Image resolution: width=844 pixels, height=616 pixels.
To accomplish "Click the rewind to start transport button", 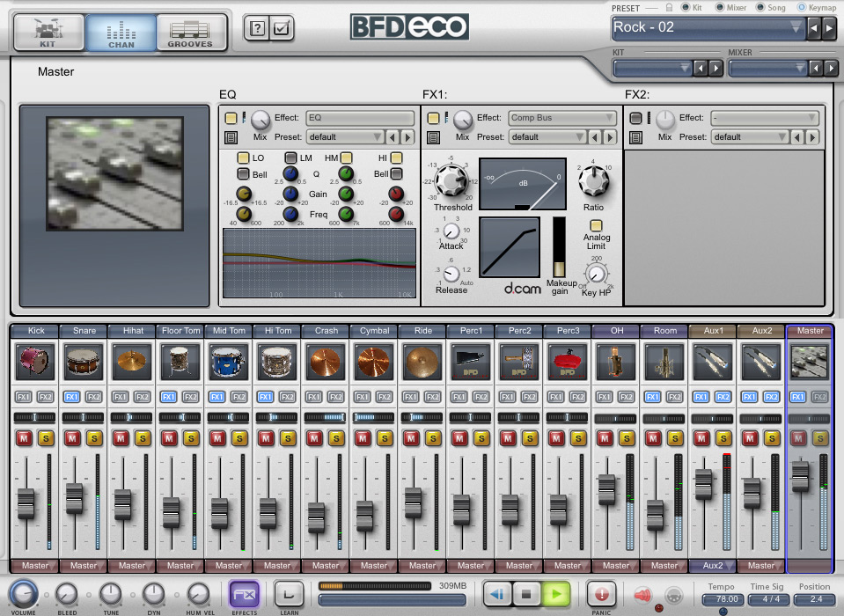I will pos(497,595).
